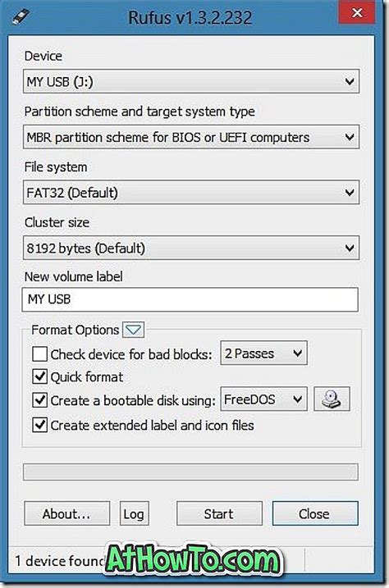The height and width of the screenshot is (588, 389).
Task: Expand the Partition scheme dropdown
Action: click(191, 137)
